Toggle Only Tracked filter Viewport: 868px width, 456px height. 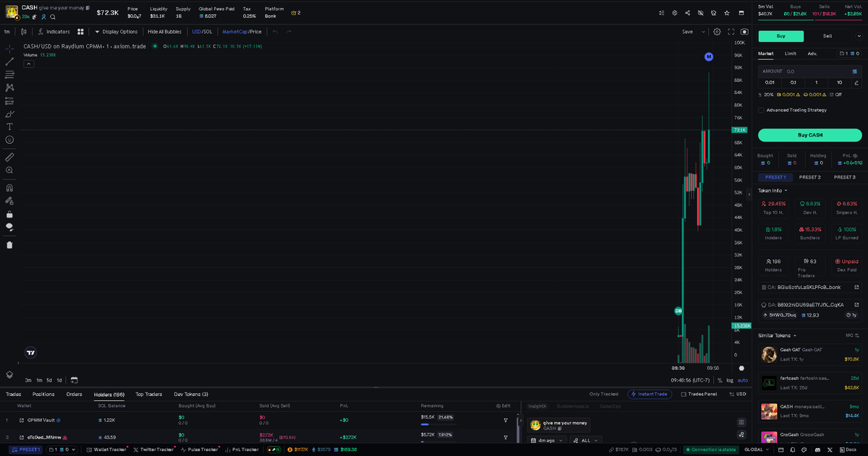point(603,394)
